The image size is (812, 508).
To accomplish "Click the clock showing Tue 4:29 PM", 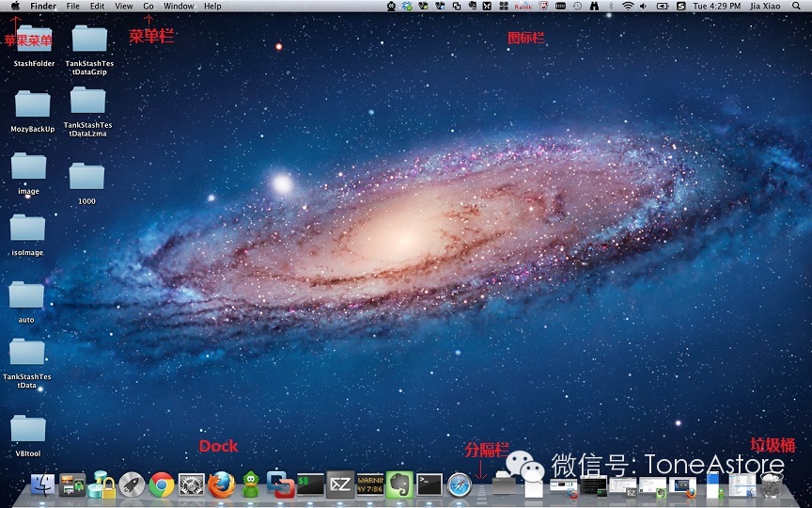I will point(716,6).
